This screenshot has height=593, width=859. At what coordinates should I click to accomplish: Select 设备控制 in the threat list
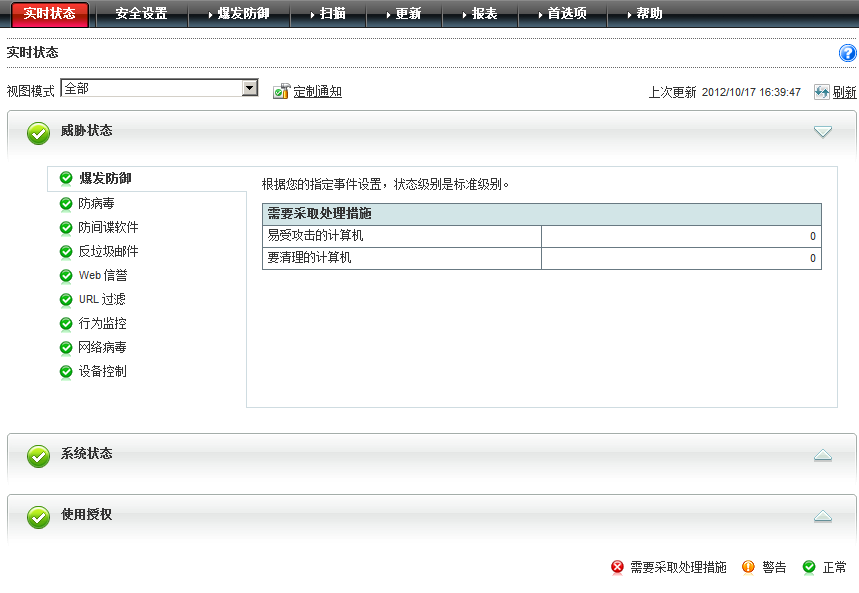pyautogui.click(x=102, y=371)
